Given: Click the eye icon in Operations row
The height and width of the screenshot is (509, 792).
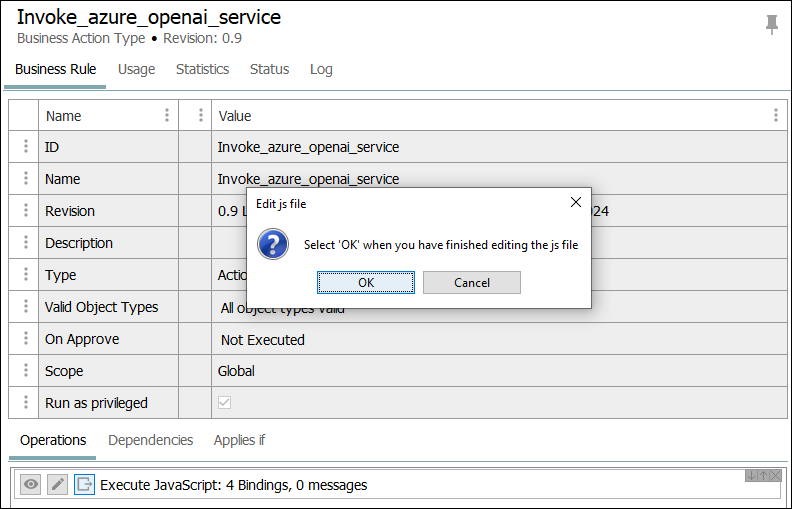Looking at the screenshot, I should pos(32,485).
